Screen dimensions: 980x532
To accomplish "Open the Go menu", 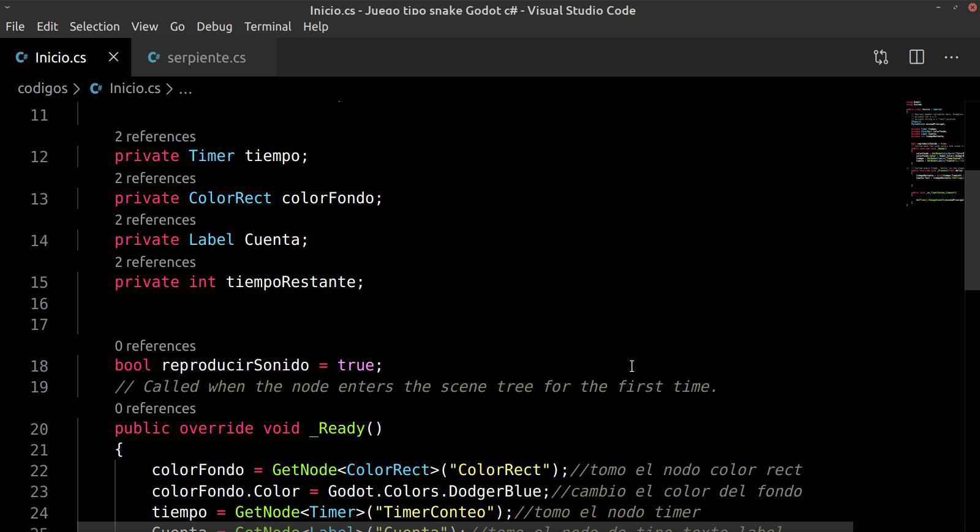I will (177, 26).
